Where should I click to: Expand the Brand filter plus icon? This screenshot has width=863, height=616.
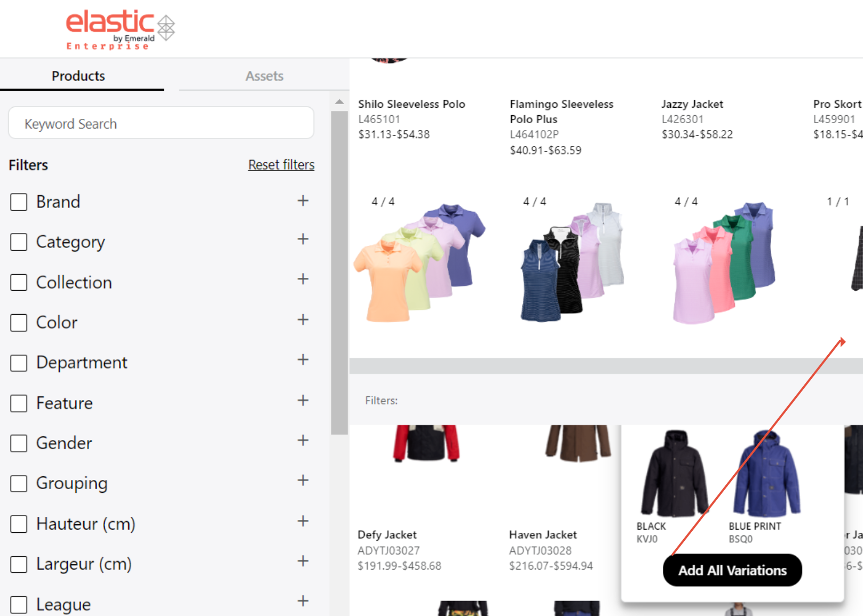tap(303, 201)
